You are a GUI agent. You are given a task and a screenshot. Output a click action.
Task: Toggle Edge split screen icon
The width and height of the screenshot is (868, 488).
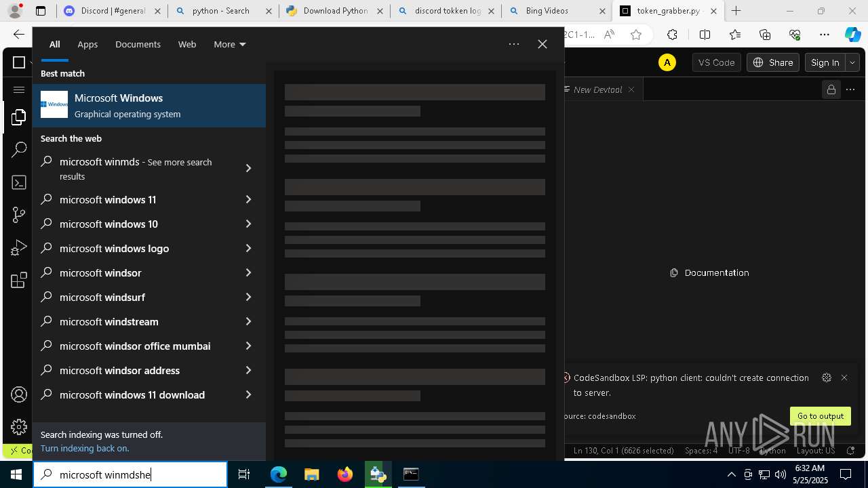click(x=705, y=35)
